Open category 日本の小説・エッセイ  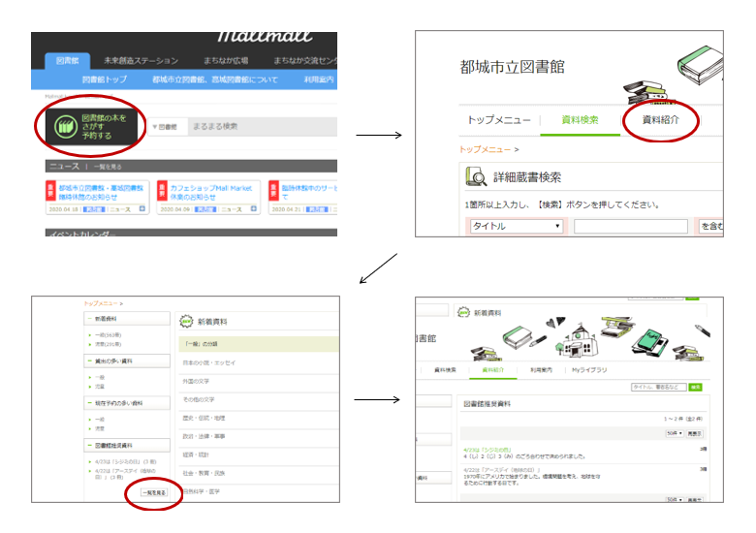click(208, 362)
